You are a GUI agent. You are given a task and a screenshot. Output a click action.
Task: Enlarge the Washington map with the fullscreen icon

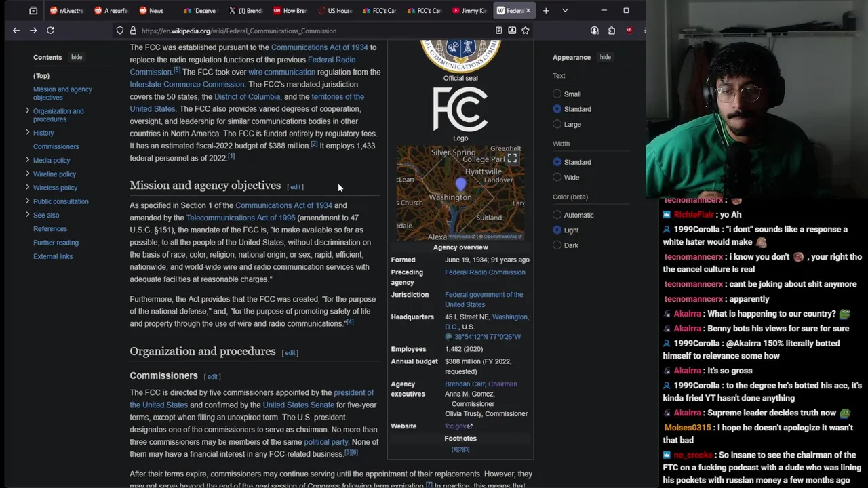click(512, 158)
